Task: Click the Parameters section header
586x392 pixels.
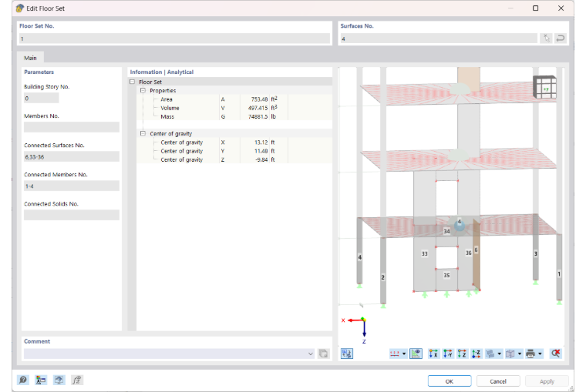Action: pyautogui.click(x=39, y=72)
